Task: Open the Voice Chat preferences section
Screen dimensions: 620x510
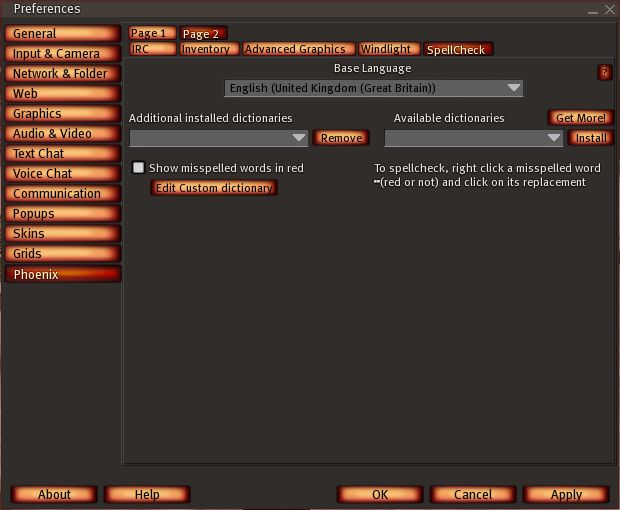Action: [x=62, y=174]
